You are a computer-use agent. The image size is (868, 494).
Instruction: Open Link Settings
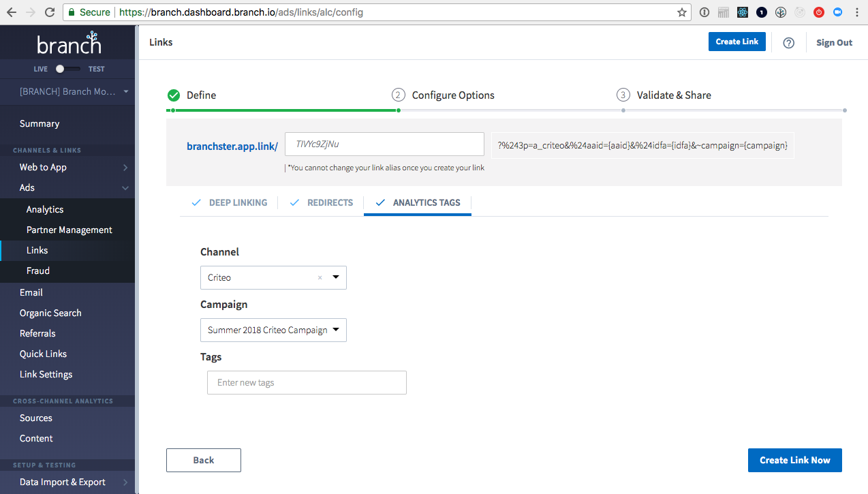click(46, 374)
